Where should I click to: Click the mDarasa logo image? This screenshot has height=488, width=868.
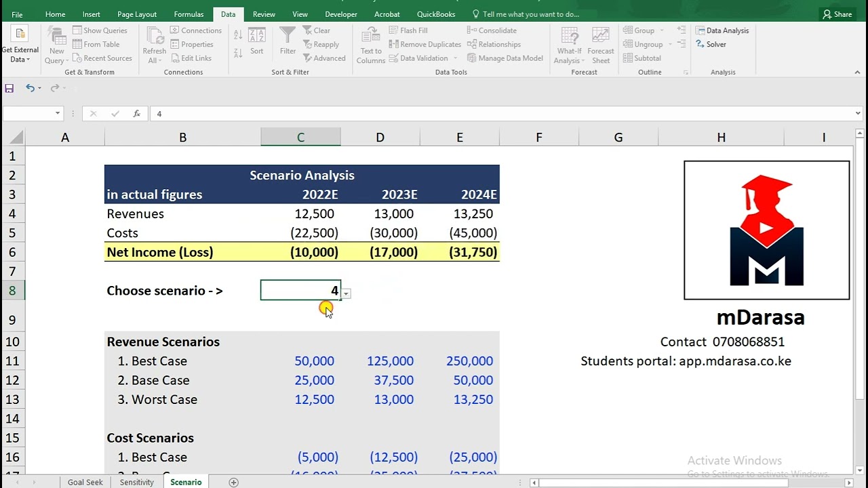(x=766, y=230)
